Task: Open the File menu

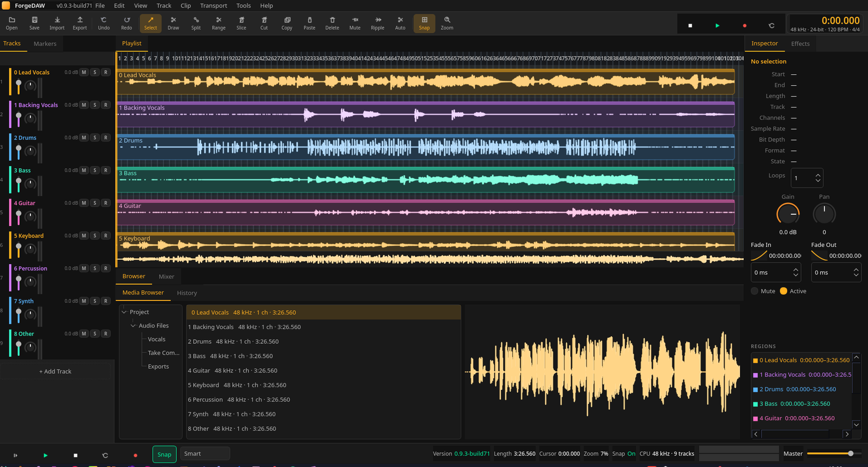Action: pyautogui.click(x=100, y=5)
